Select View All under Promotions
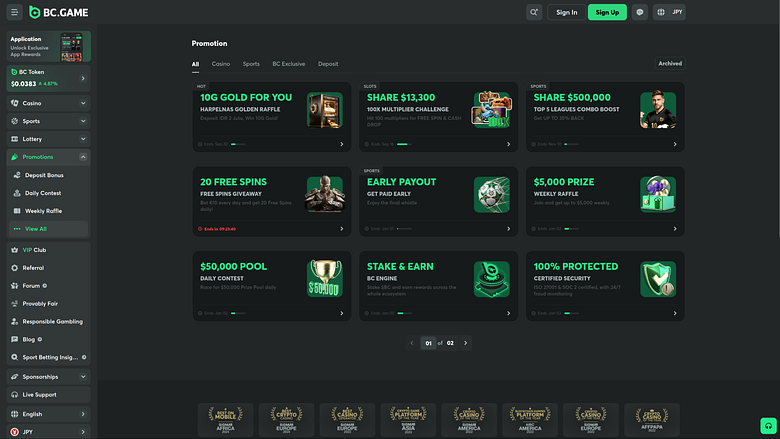This screenshot has height=439, width=780. (48, 229)
